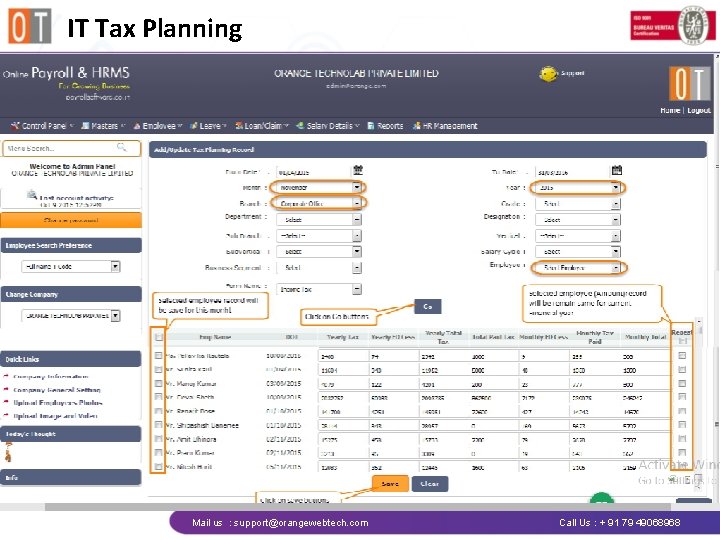Click the Leave menu icon
The image size is (720, 540).
194,125
